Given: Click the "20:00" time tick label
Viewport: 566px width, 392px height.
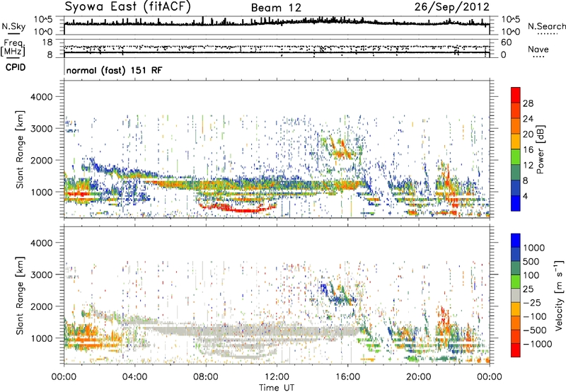Looking at the screenshot, I should pyautogui.click(x=418, y=377).
